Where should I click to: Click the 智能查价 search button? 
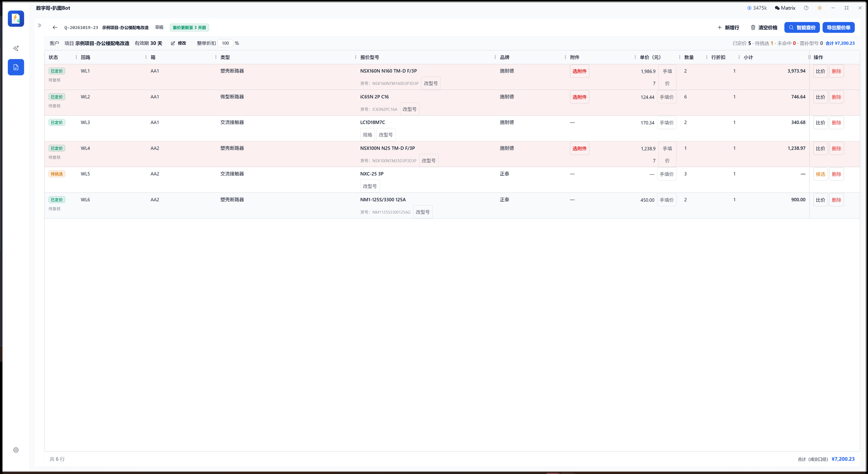802,27
